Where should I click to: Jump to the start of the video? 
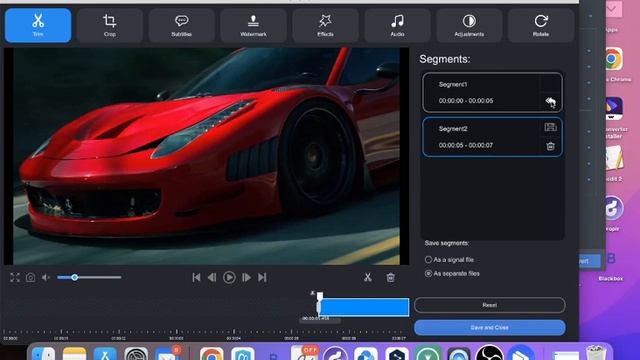[196, 278]
